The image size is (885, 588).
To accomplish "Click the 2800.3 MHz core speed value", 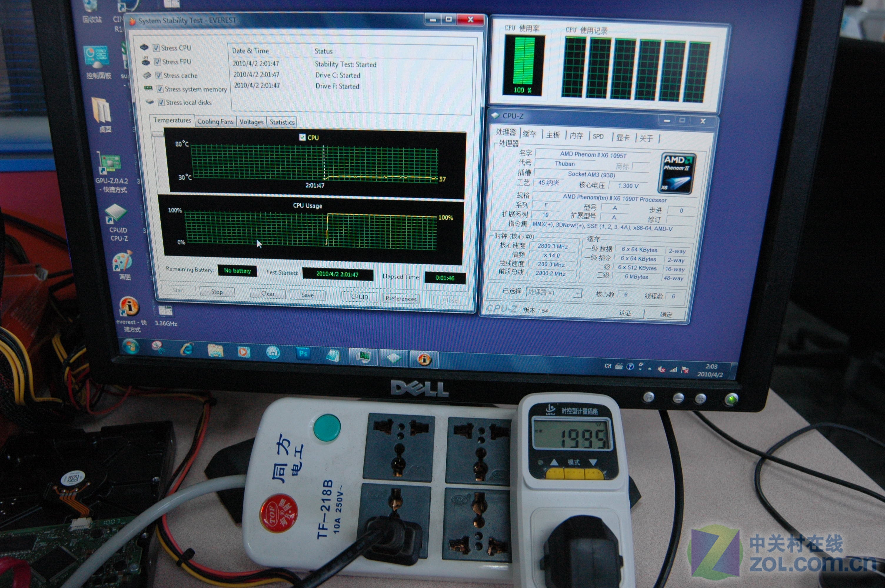I will point(552,246).
